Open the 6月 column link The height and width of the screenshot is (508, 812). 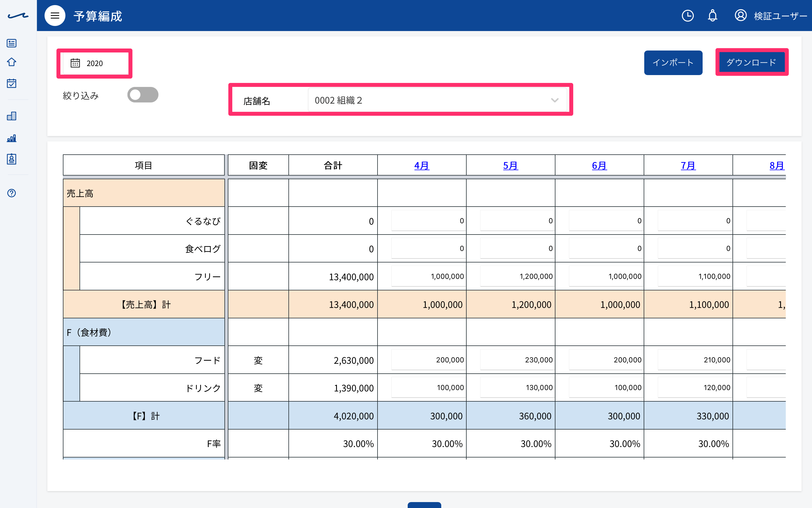pyautogui.click(x=599, y=165)
